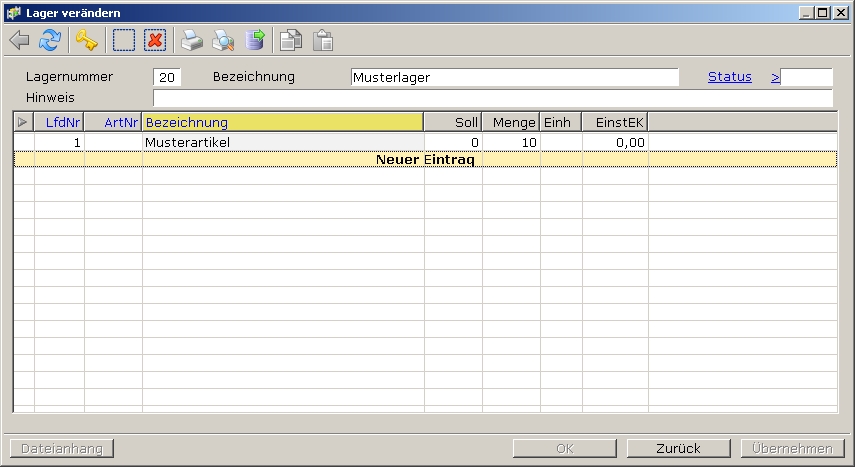The width and height of the screenshot is (855, 467).
Task: Click the Lagernummer input field
Action: point(167,78)
